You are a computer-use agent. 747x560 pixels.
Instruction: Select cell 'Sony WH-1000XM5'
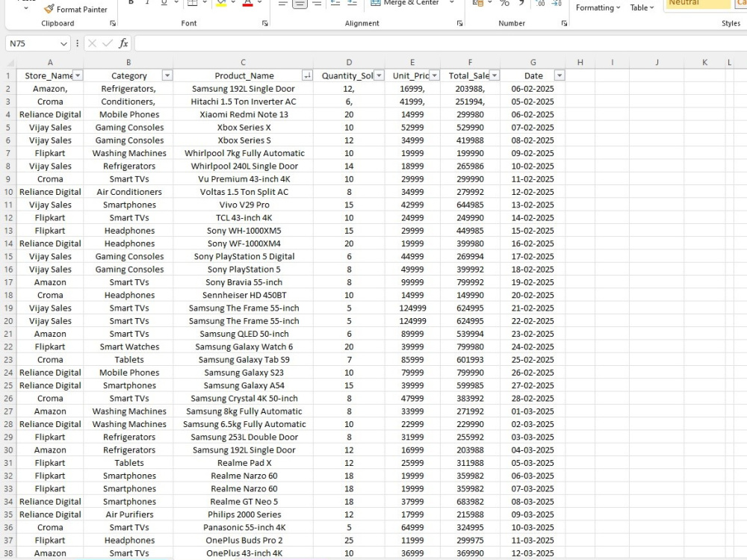(244, 231)
